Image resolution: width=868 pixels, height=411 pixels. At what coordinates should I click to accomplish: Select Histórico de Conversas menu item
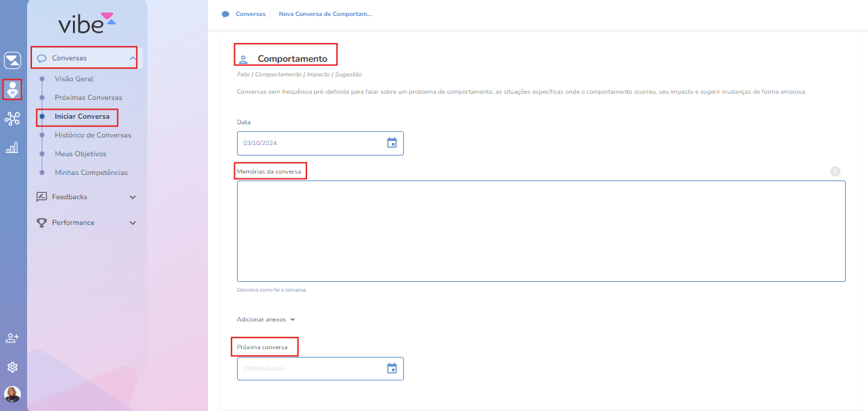pos(93,135)
